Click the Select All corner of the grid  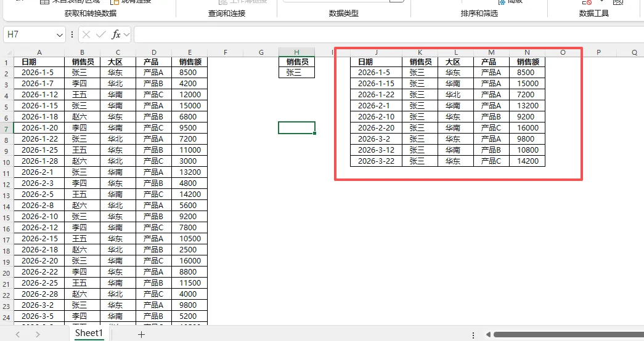tap(8, 52)
